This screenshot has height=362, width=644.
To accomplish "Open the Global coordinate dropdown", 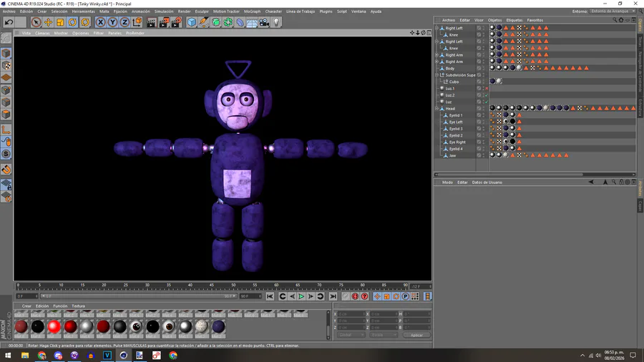I will click(351, 335).
